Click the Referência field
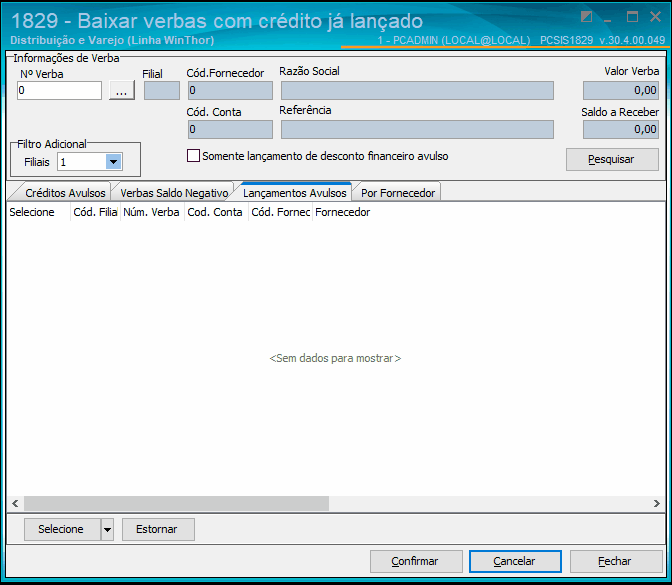672x585 pixels. [417, 129]
